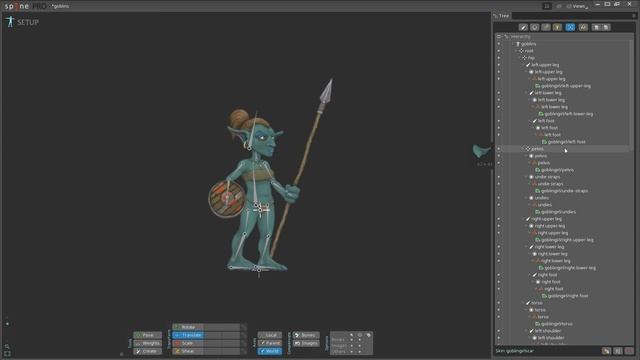Collapse the right lower leg bone
The width and height of the screenshot is (640, 360).
click(x=526, y=247)
